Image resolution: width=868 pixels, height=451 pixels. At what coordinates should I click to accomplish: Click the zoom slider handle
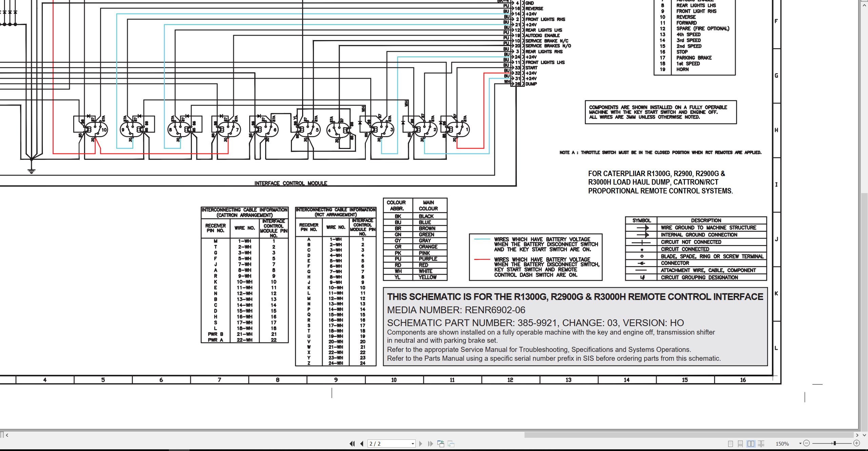tap(834, 443)
